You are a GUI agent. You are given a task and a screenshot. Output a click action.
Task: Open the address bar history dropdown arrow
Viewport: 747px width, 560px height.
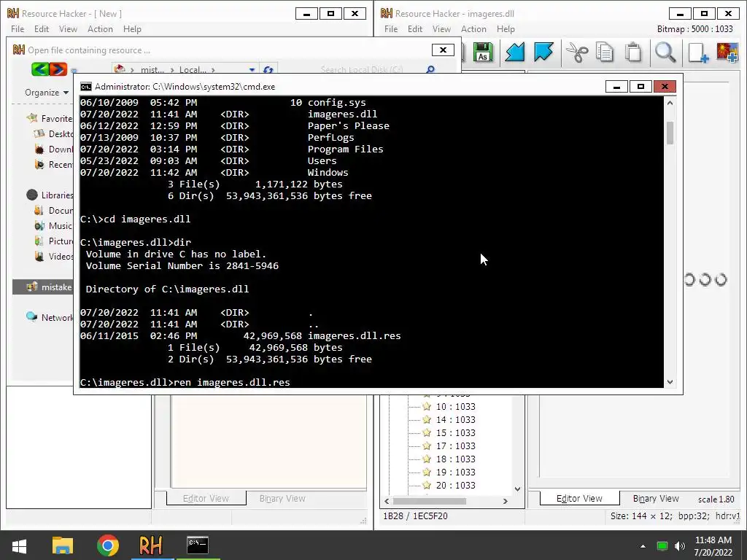click(x=252, y=70)
